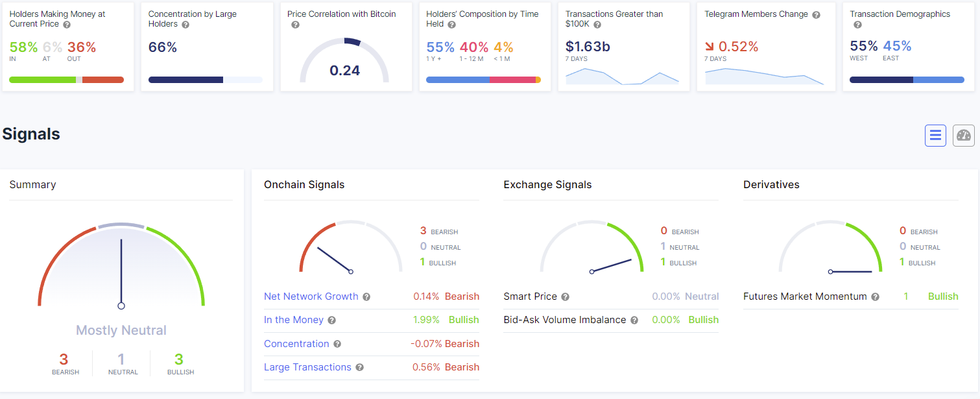The image size is (980, 399).
Task: Click the 66% concentration value
Action: (x=163, y=47)
